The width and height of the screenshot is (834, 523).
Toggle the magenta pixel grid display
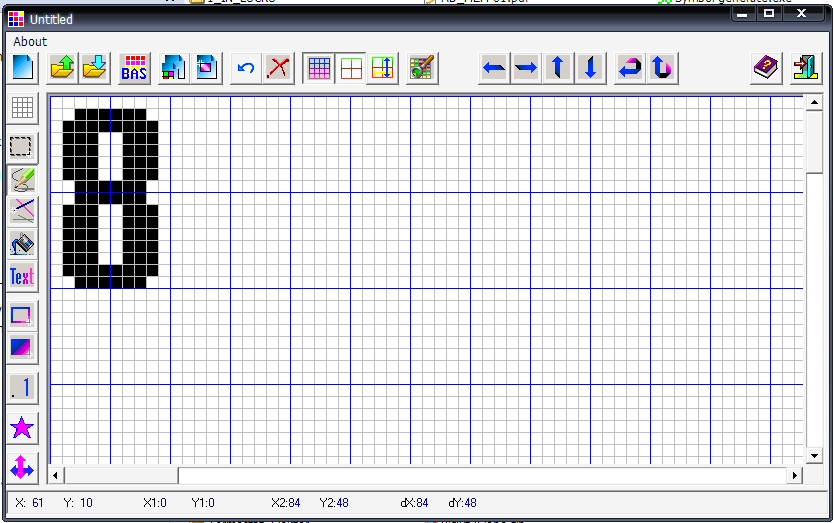pos(319,68)
